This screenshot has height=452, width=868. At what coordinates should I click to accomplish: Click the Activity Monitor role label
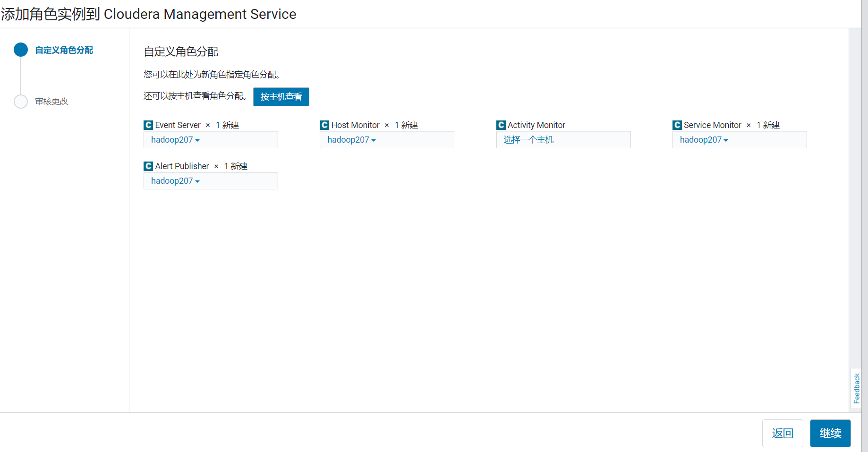(536, 125)
